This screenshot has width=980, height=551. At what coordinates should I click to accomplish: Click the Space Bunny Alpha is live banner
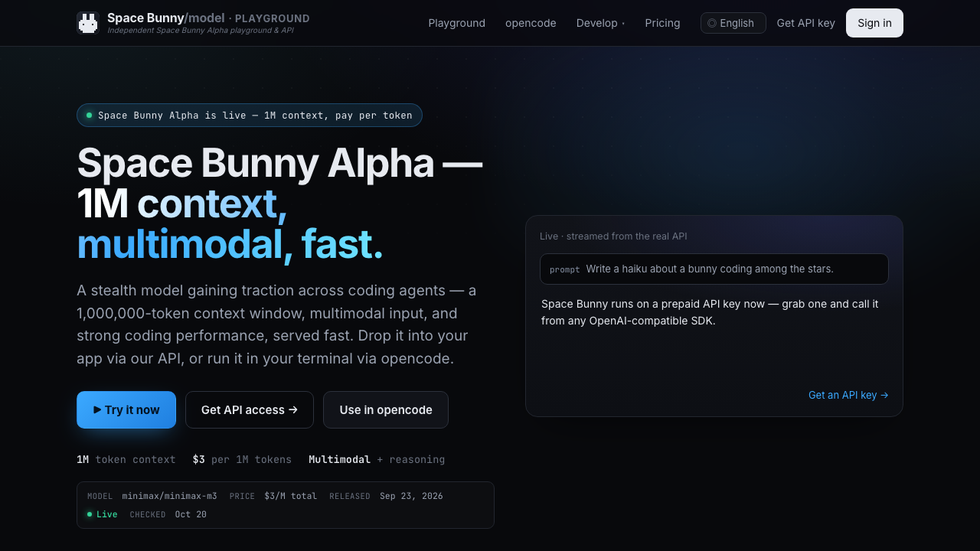pos(250,116)
